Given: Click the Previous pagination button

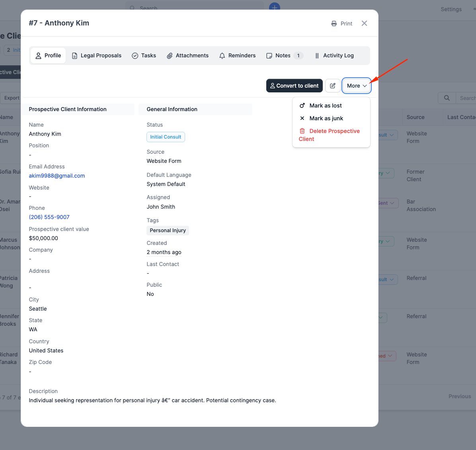Looking at the screenshot, I should click(x=460, y=396).
